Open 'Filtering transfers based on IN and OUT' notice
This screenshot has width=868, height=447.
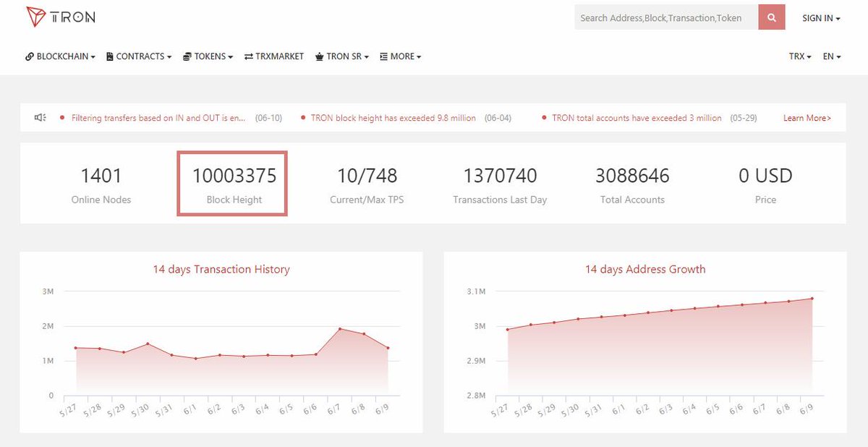click(158, 117)
